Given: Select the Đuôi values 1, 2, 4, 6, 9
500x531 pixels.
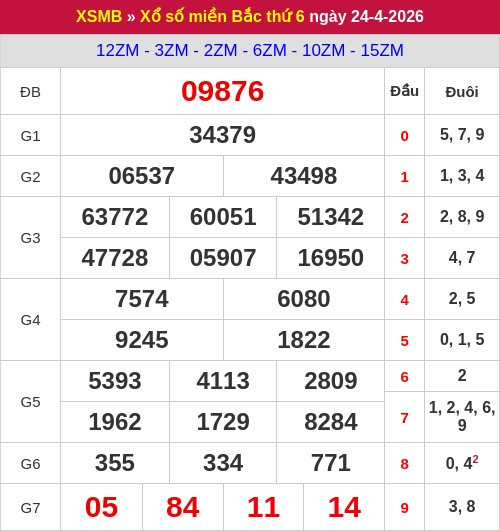Looking at the screenshot, I should pyautogui.click(x=462, y=416).
